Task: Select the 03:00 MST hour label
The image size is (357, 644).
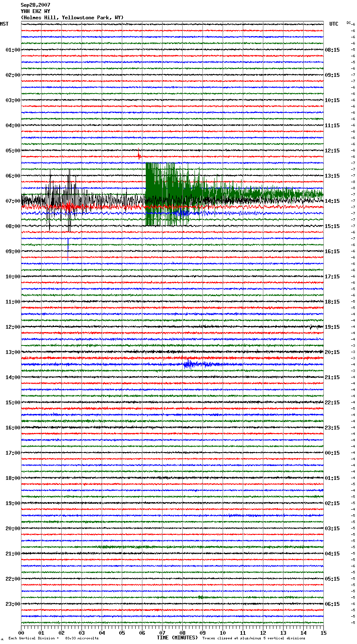Action: click(x=13, y=100)
